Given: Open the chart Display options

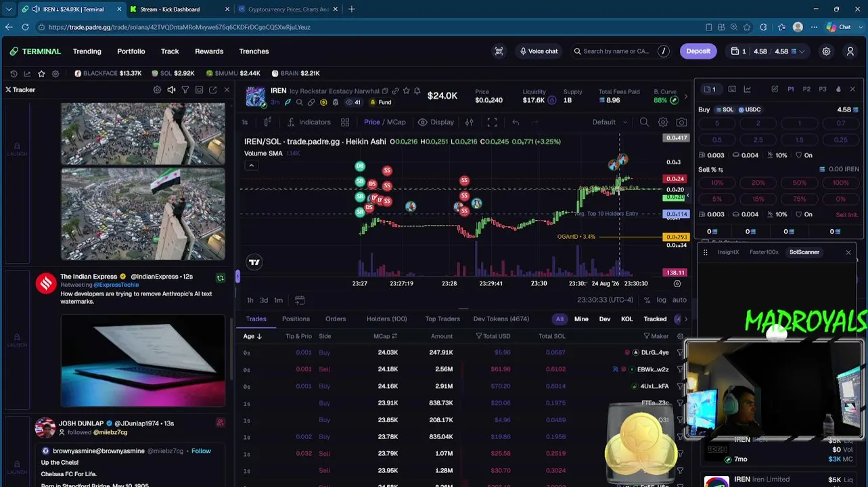Looking at the screenshot, I should (x=436, y=122).
